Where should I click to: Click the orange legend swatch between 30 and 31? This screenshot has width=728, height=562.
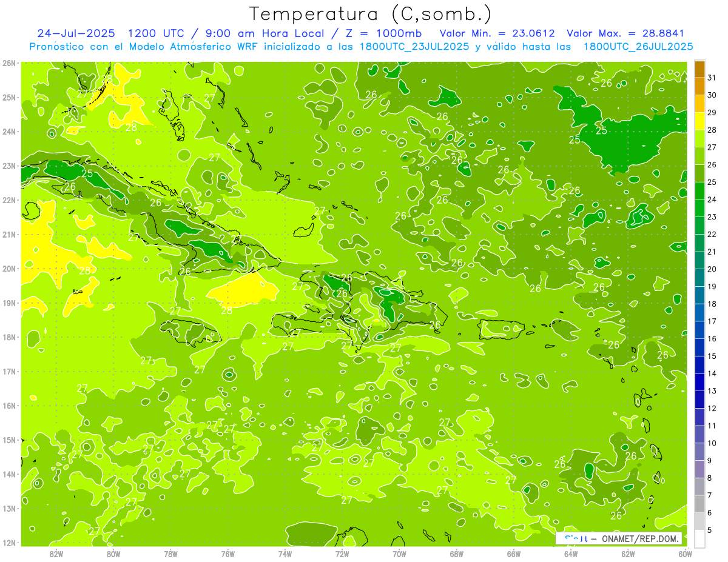[x=699, y=87]
